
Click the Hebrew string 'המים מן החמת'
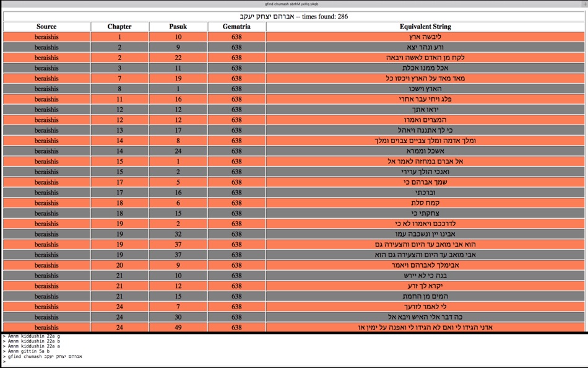425,297
